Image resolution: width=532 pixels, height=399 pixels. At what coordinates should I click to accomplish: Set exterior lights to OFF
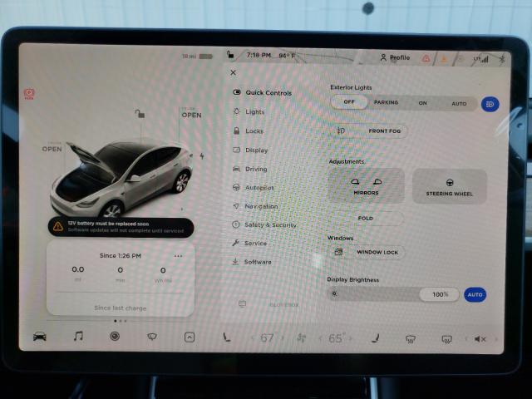pos(349,101)
